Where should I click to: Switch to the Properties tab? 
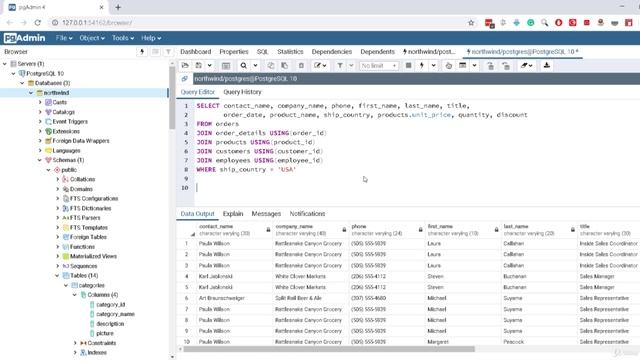(234, 52)
